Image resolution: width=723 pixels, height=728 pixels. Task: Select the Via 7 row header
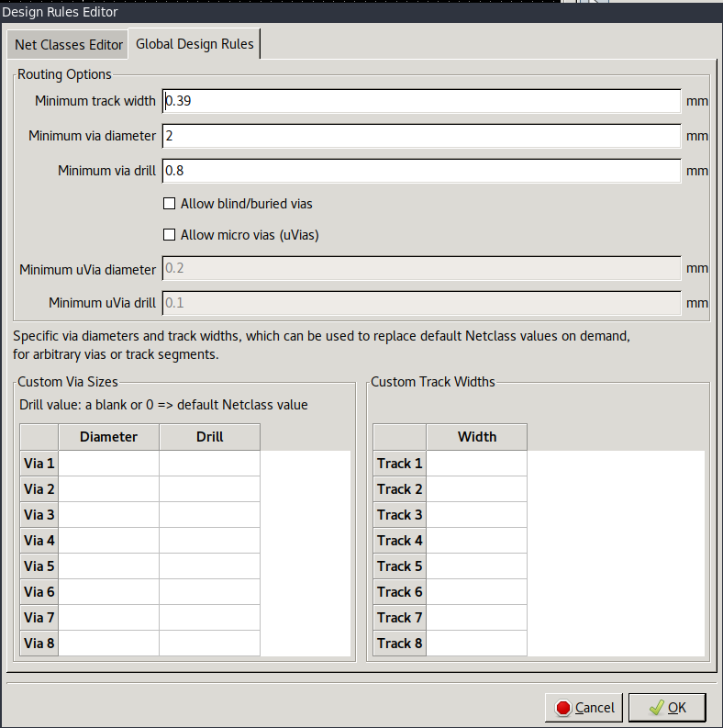(39, 618)
